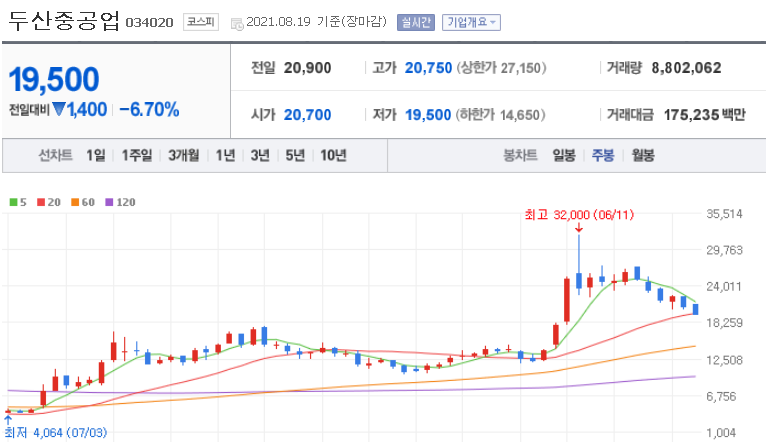
Task: Click the green 5 moving average legend swatch
Action: click(14, 202)
